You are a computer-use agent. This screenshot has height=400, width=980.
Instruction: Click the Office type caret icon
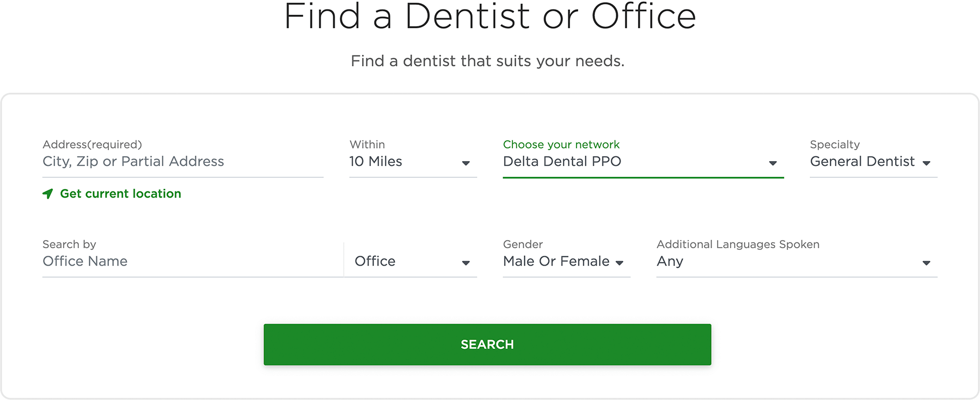click(x=466, y=263)
